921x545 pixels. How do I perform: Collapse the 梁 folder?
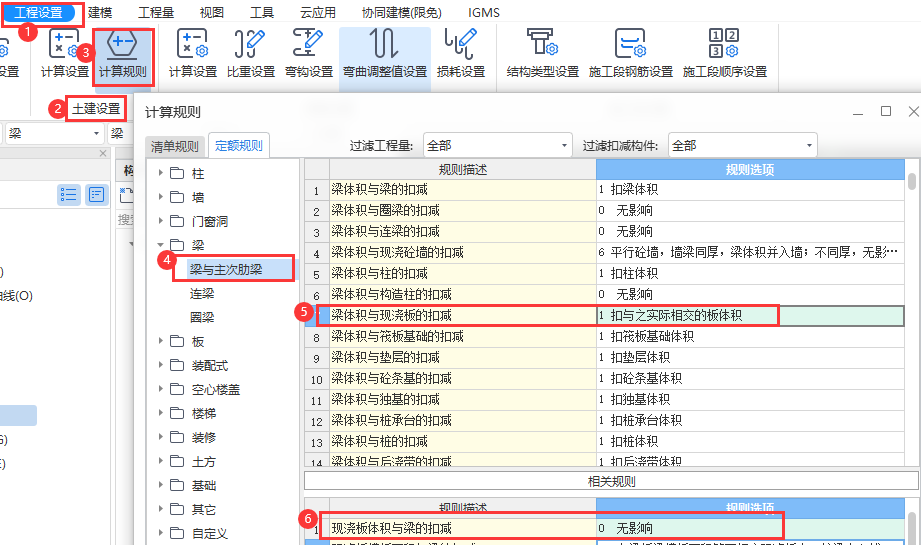point(160,245)
